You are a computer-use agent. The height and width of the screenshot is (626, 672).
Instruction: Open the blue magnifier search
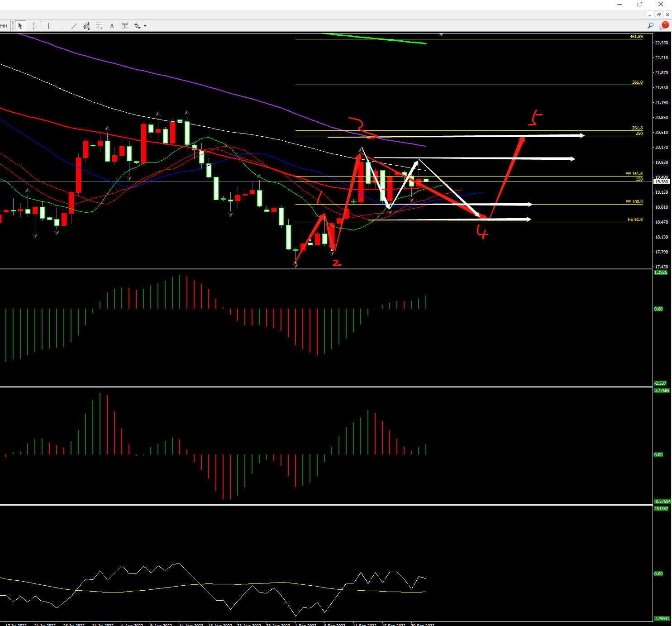coord(650,26)
